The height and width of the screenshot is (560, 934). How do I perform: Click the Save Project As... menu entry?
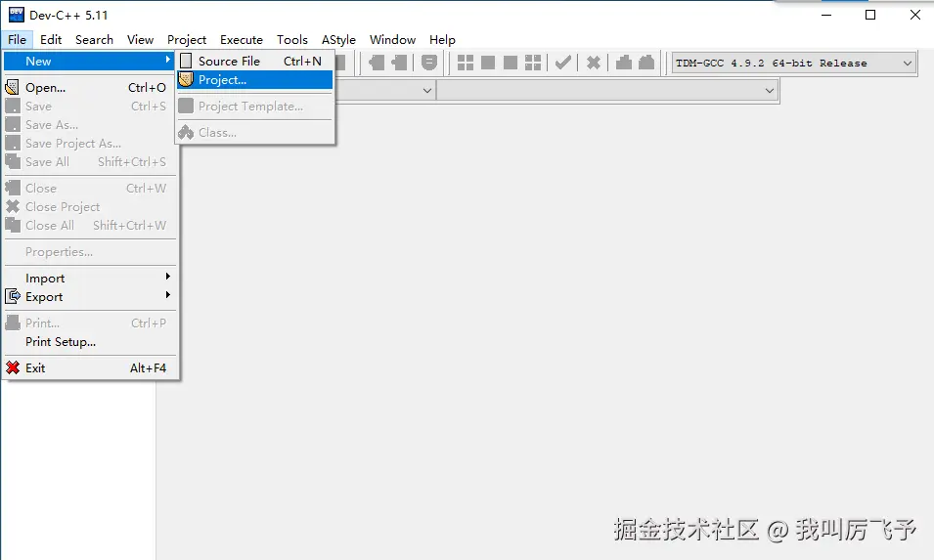point(89,143)
